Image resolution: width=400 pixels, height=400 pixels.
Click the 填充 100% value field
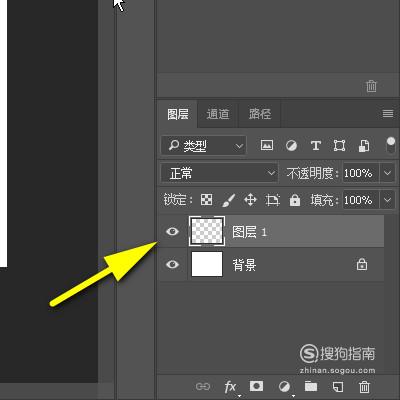click(360, 200)
